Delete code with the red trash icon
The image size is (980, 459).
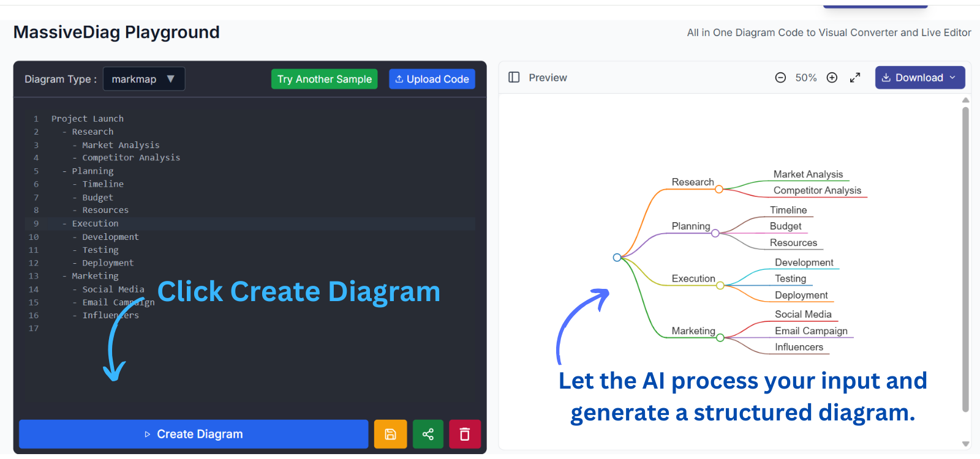[x=465, y=434]
